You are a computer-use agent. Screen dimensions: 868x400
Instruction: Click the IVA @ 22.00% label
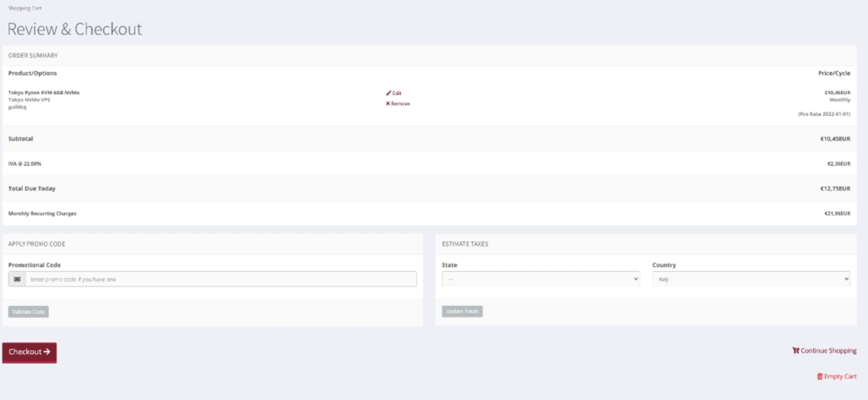coord(25,164)
